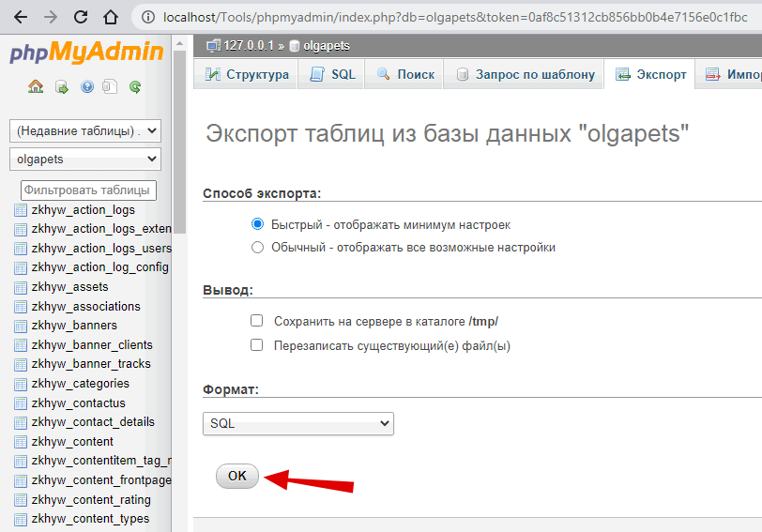Image resolution: width=762 pixels, height=532 pixels.
Task: Reload navigation panel with green arrow icon
Action: [x=135, y=87]
